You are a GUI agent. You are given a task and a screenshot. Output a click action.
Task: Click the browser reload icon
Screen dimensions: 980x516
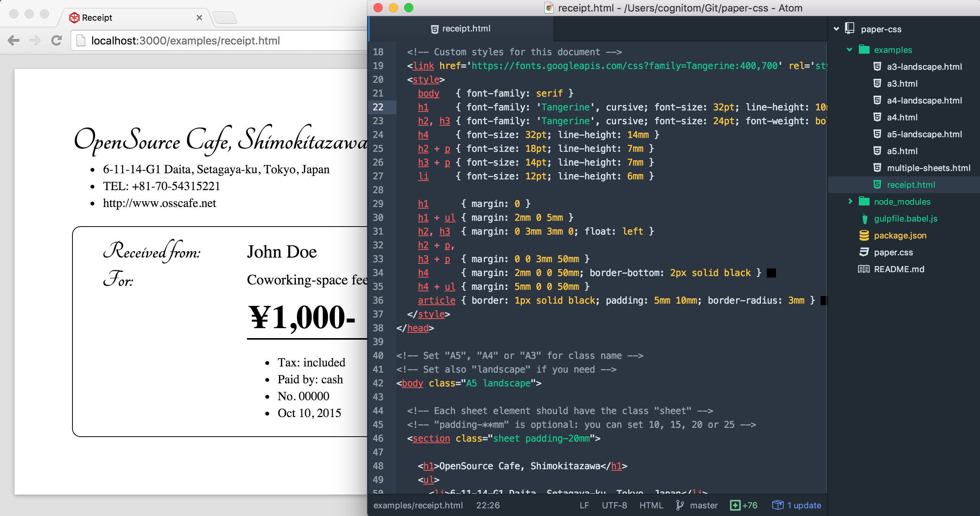click(57, 40)
